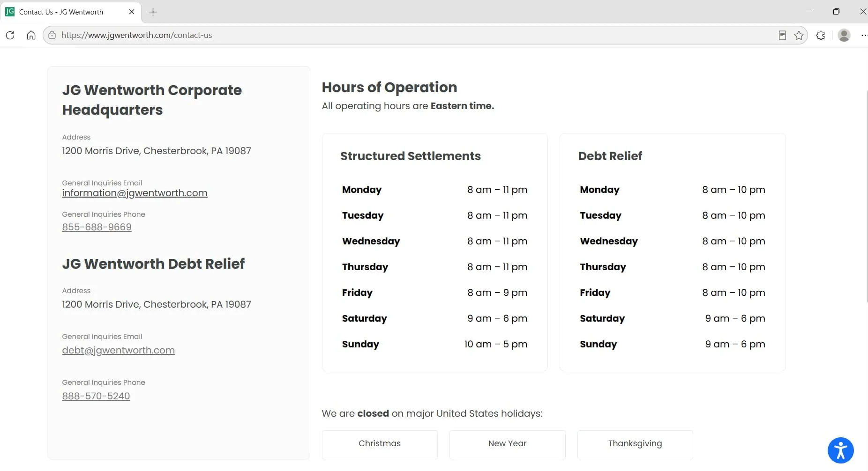The image size is (868, 471).
Task: Minimize the browser window
Action: click(x=809, y=11)
